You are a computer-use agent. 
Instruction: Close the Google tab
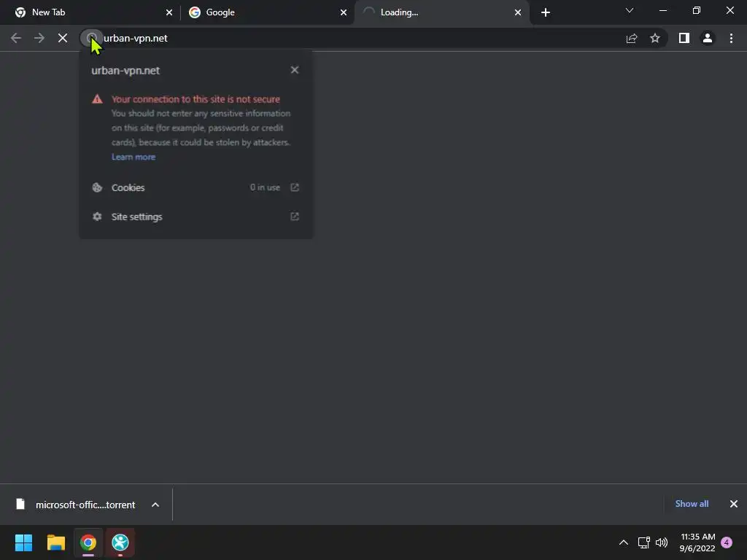344,12
